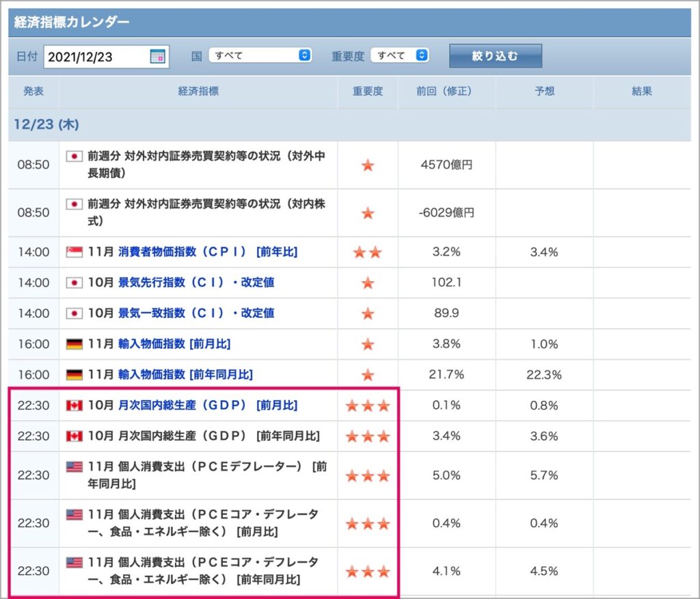This screenshot has width=700, height=599.
Task: Click the Singapore flag in CPI row
Action: coord(74,252)
